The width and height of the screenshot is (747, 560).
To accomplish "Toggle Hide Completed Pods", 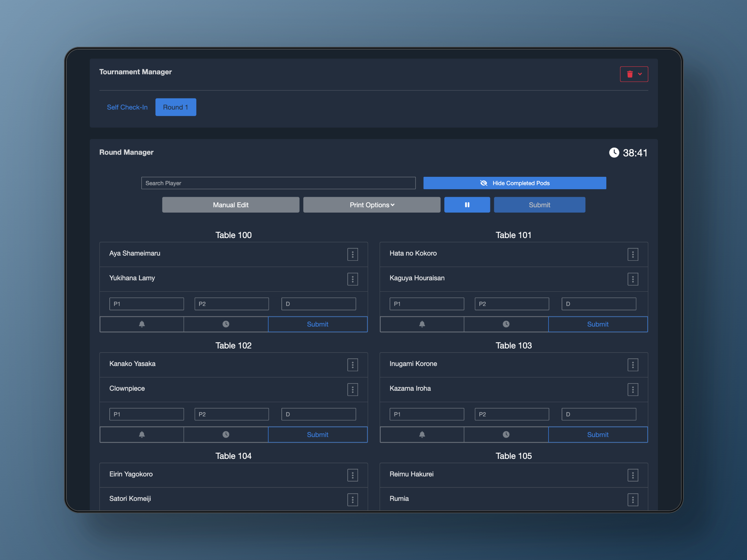I will 515,183.
